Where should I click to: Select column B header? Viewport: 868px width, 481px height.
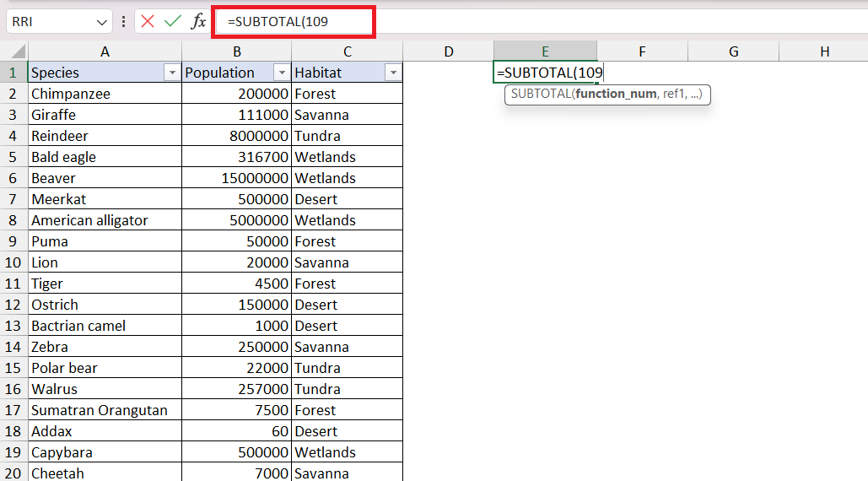pyautogui.click(x=237, y=51)
